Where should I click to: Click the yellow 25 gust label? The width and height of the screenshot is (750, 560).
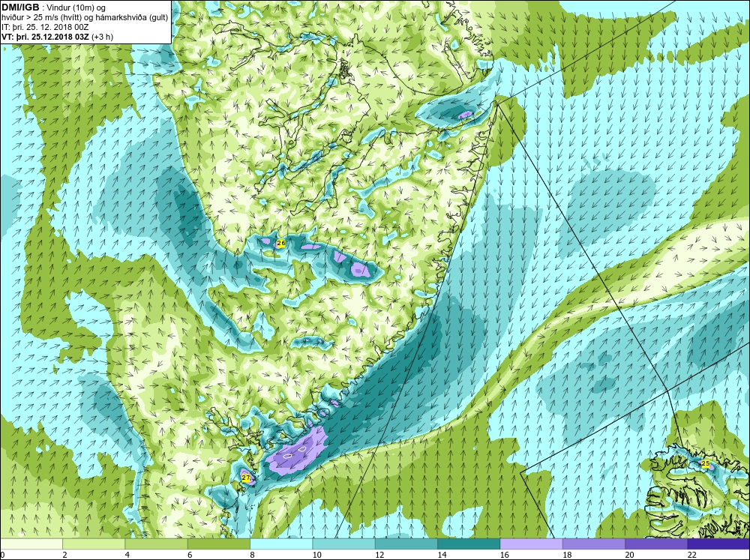coord(706,463)
